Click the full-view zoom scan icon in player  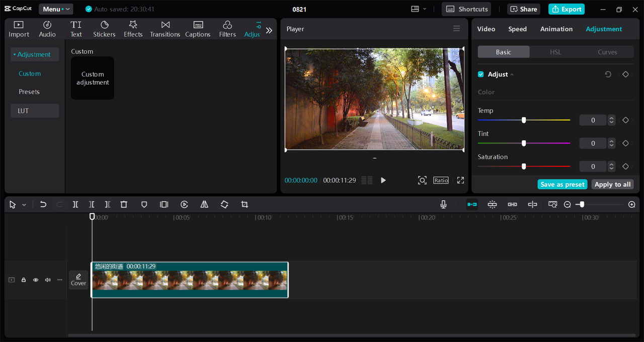(x=422, y=180)
